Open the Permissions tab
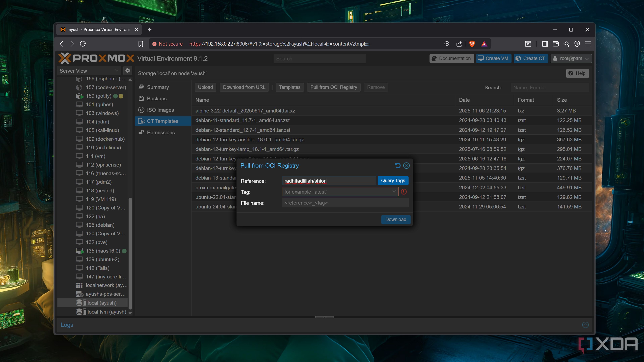The width and height of the screenshot is (644, 362). point(163,132)
